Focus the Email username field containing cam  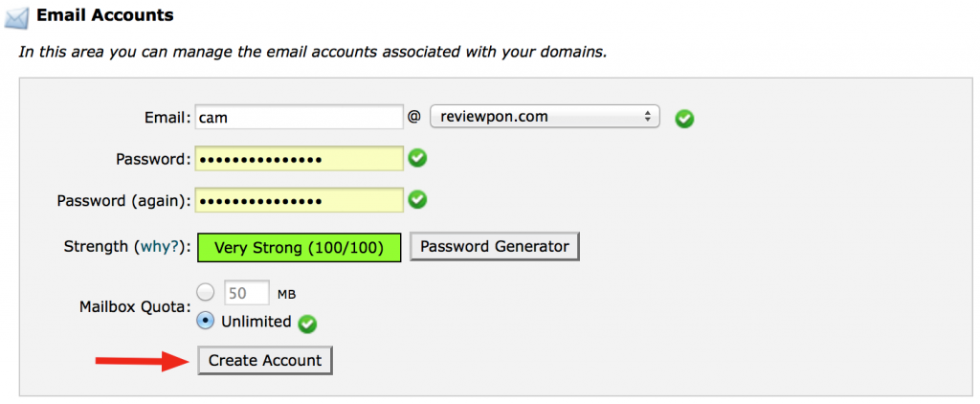point(299,117)
